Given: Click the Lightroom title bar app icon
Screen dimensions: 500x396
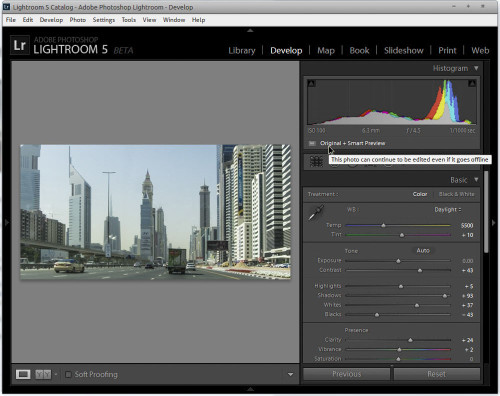Looking at the screenshot, I should click(7, 7).
